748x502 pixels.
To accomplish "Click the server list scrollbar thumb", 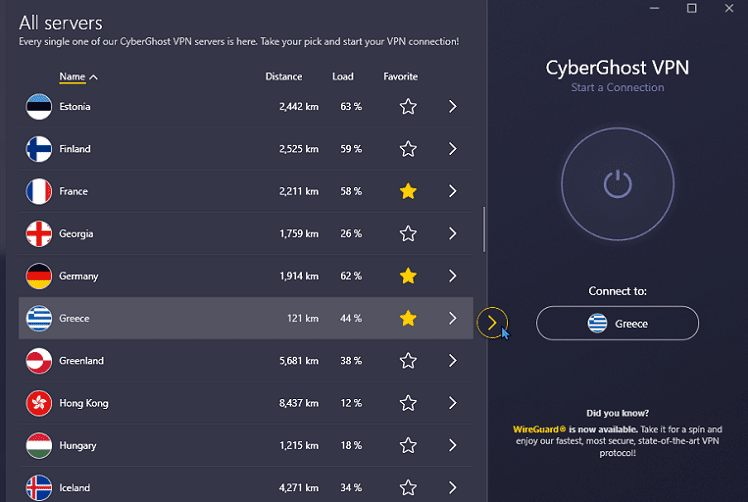I will point(484,229).
